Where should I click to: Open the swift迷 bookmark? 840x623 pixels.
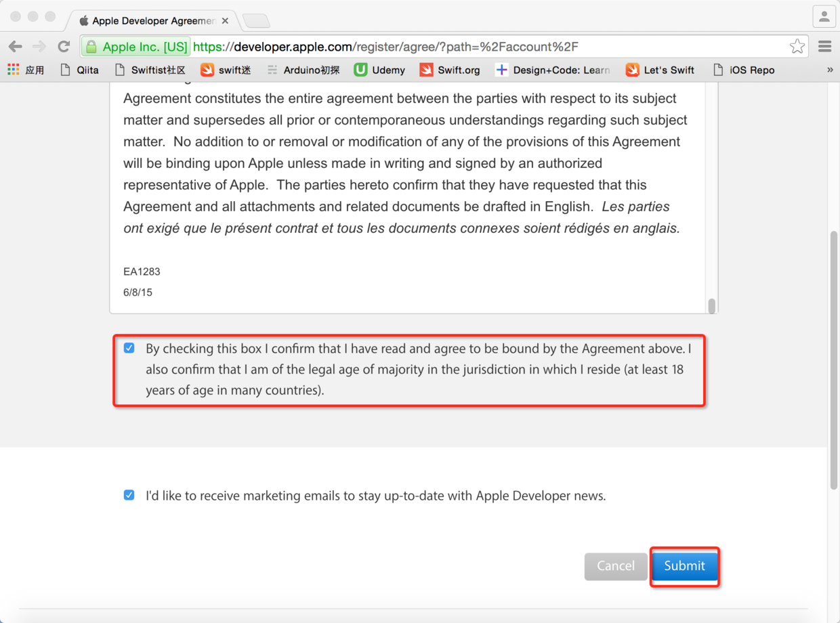226,70
